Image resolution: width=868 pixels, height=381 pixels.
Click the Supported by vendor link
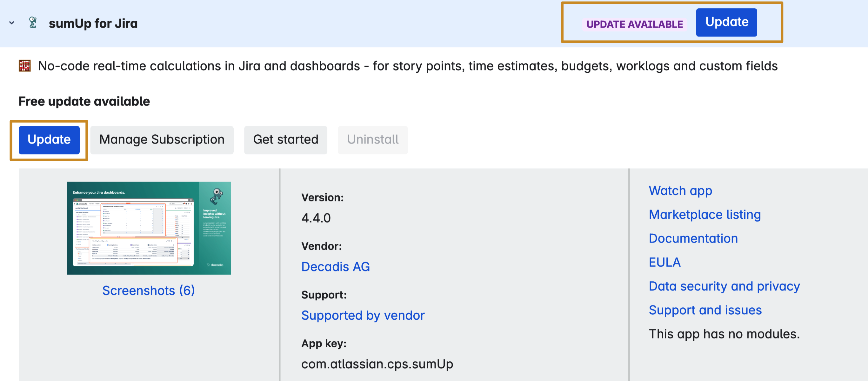(363, 315)
